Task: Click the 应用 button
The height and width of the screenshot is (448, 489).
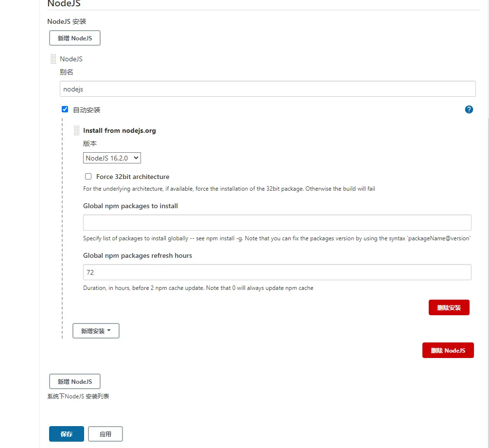Action: pyautogui.click(x=105, y=433)
